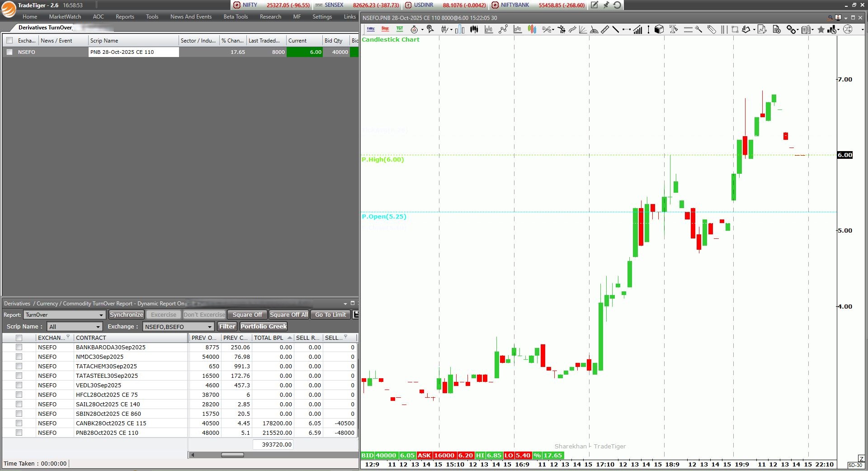Click the Square Off button
This screenshot has width=868, height=471.
point(247,315)
